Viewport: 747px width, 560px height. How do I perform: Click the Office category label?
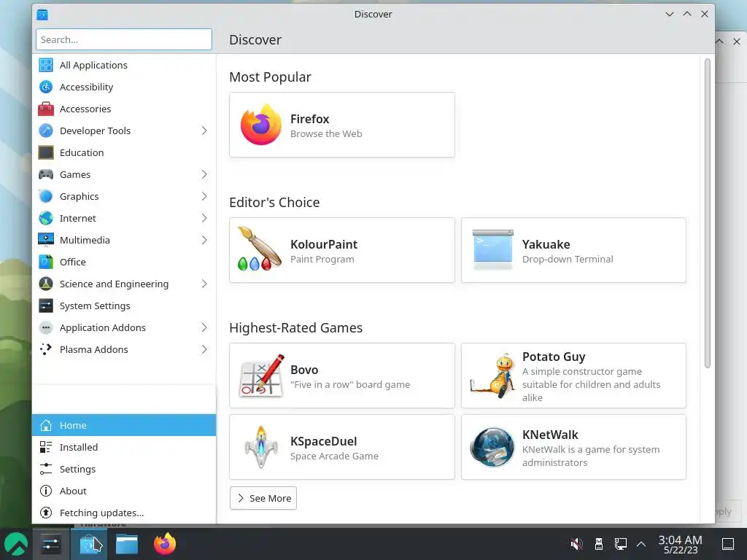(x=73, y=262)
